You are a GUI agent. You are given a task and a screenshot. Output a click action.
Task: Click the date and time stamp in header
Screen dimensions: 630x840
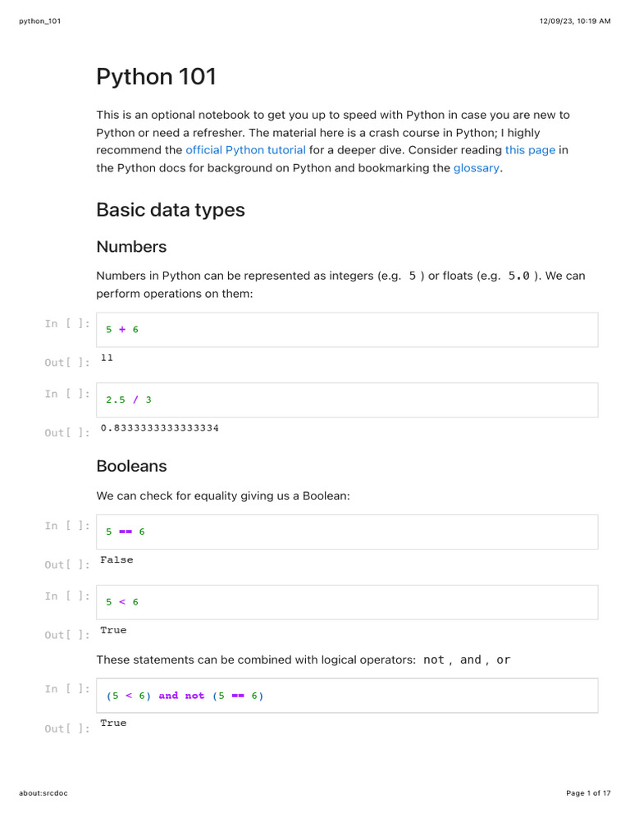click(575, 21)
